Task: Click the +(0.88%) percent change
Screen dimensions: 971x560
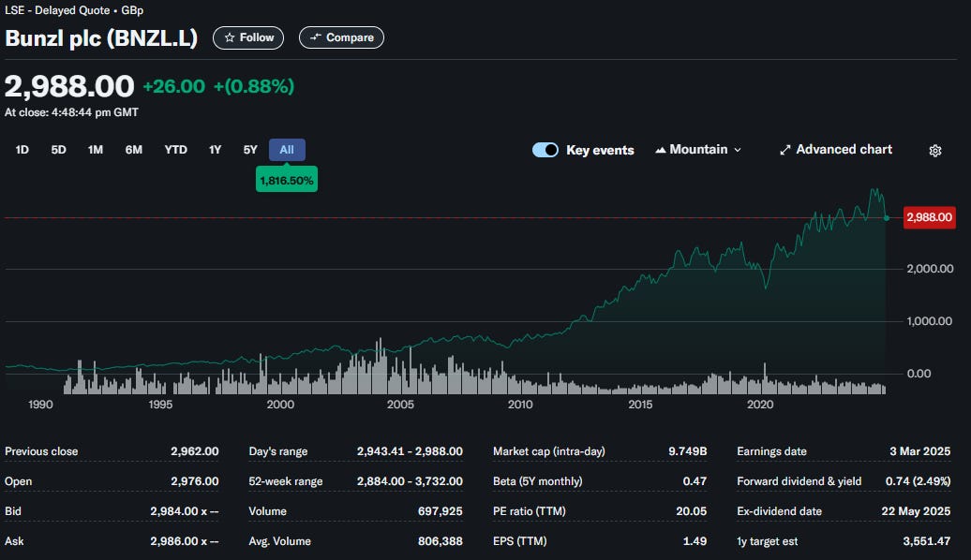Action: coord(254,86)
